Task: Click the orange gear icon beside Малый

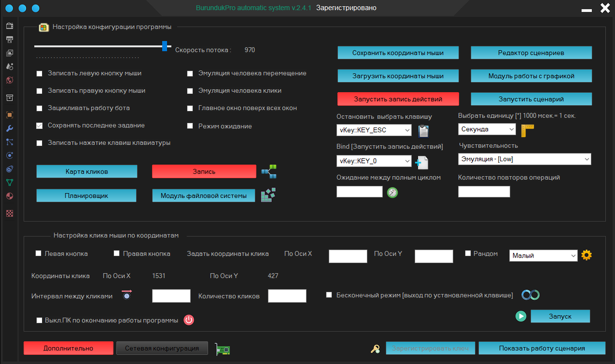Action: [587, 255]
